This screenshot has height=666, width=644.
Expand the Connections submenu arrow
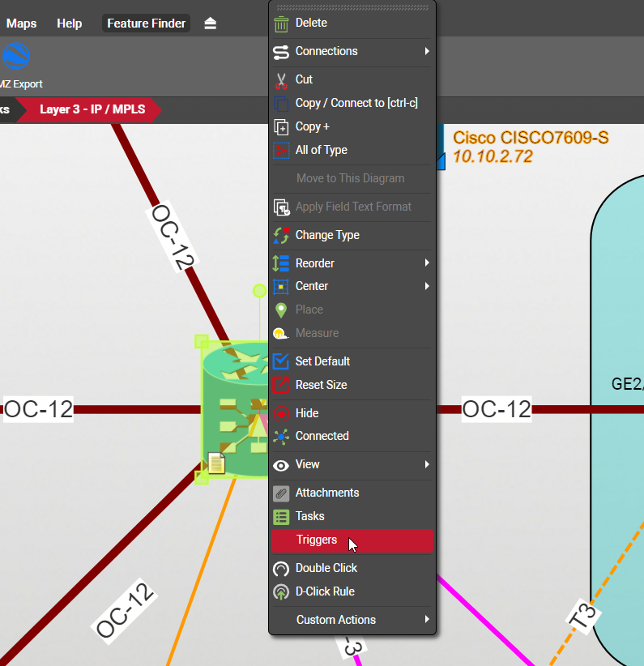[426, 52]
